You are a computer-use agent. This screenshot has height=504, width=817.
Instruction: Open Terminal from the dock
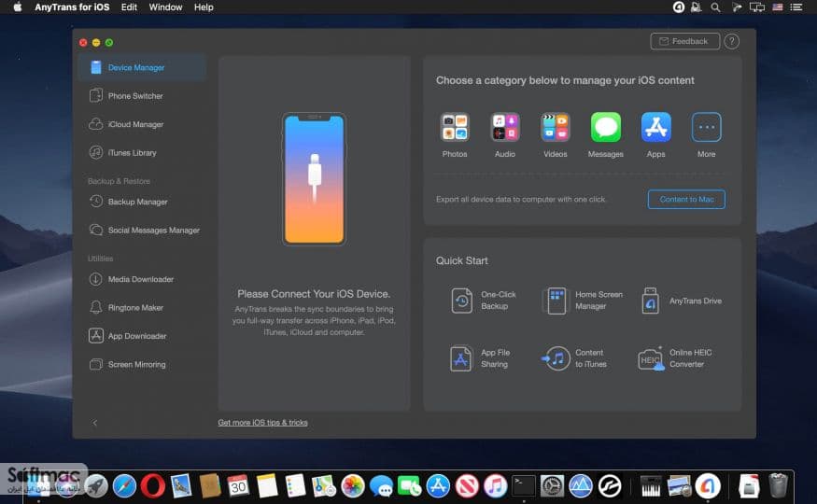[x=523, y=486]
